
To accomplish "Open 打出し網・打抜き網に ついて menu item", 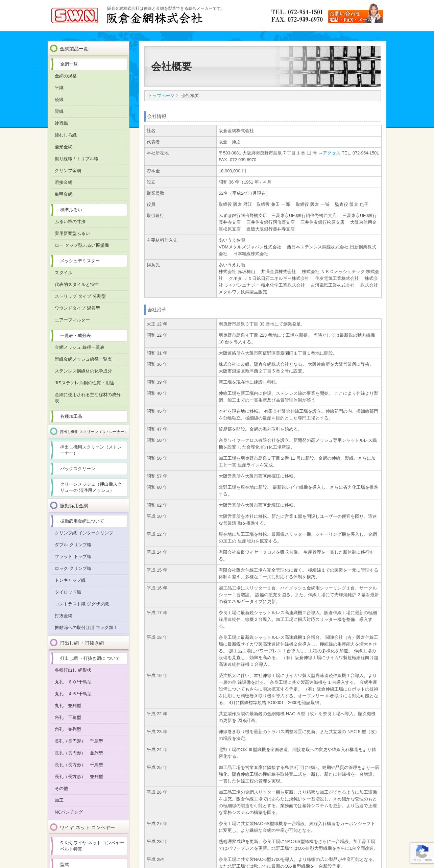I will 89,658.
